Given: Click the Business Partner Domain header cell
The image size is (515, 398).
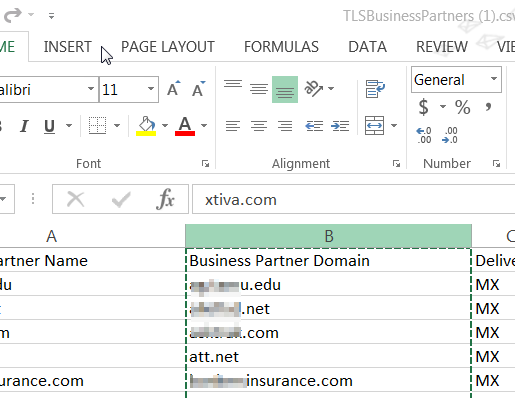Looking at the screenshot, I should pyautogui.click(x=328, y=260).
